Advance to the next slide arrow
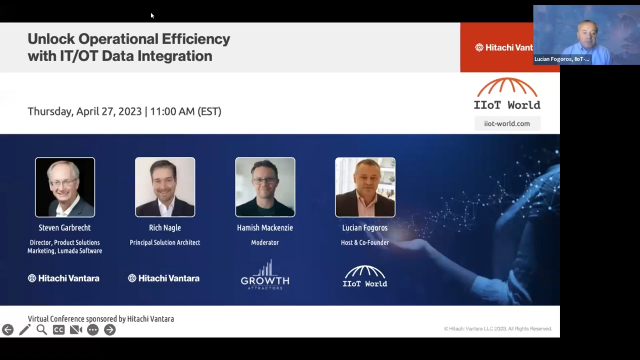640x360 pixels. (110, 330)
